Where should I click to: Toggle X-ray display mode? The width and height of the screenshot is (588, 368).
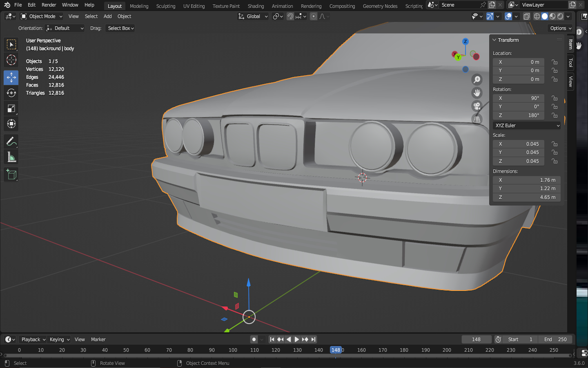click(527, 16)
